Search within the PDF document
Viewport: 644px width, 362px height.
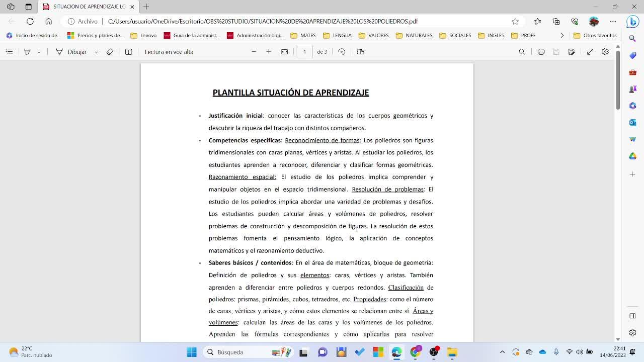pyautogui.click(x=522, y=52)
